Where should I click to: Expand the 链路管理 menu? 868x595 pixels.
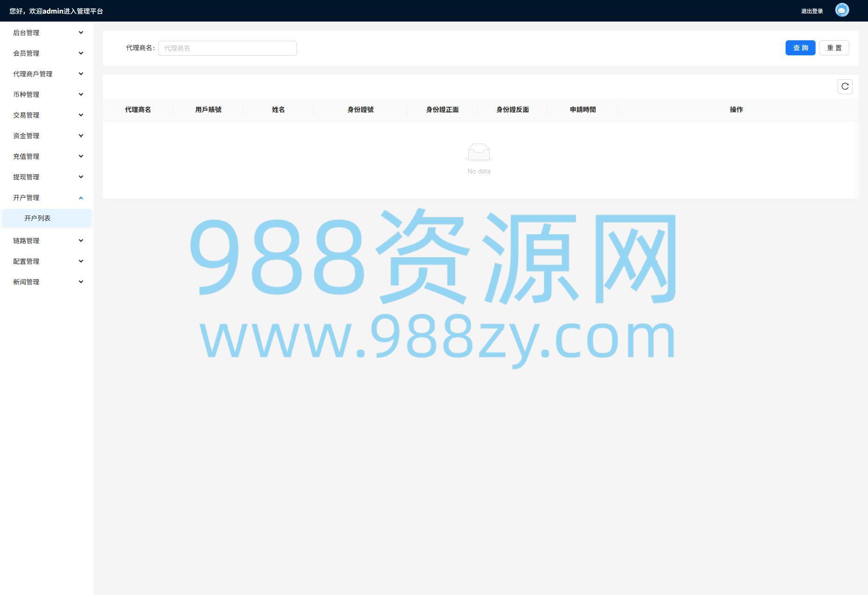[47, 241]
